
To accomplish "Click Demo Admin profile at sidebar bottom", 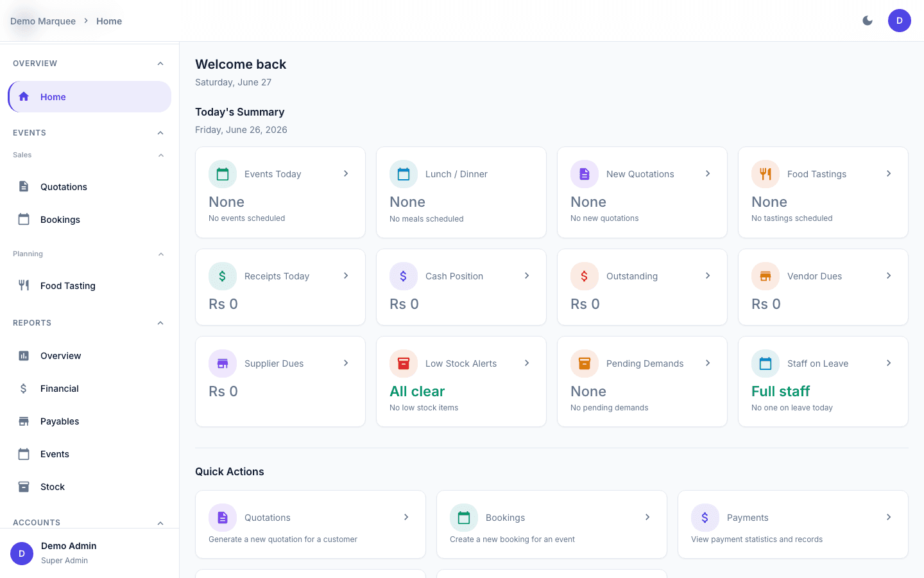I will click(90, 553).
